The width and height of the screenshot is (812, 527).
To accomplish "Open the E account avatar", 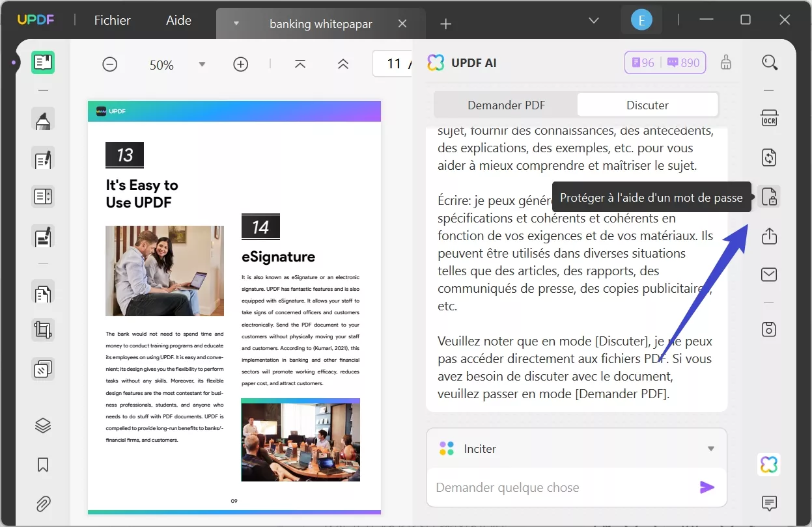I will point(641,20).
